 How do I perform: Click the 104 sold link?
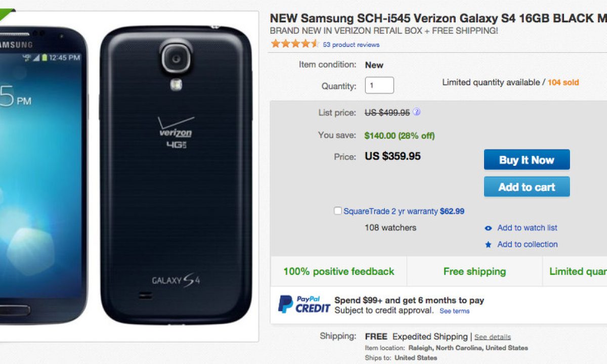563,82
